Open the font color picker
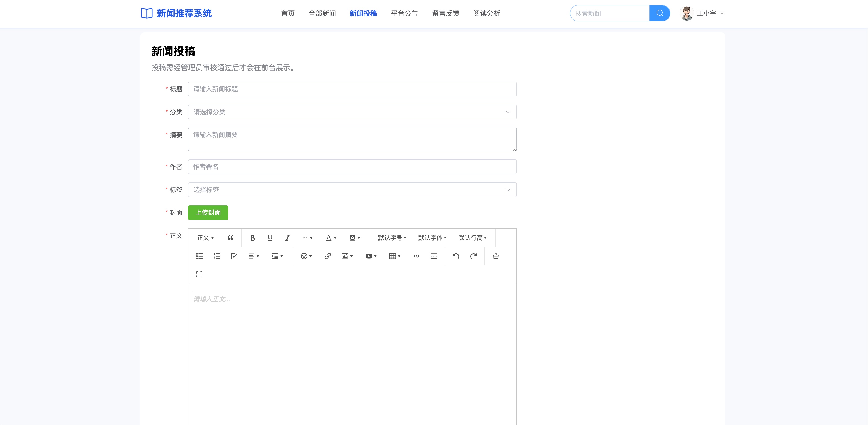868x425 pixels. [x=331, y=238]
